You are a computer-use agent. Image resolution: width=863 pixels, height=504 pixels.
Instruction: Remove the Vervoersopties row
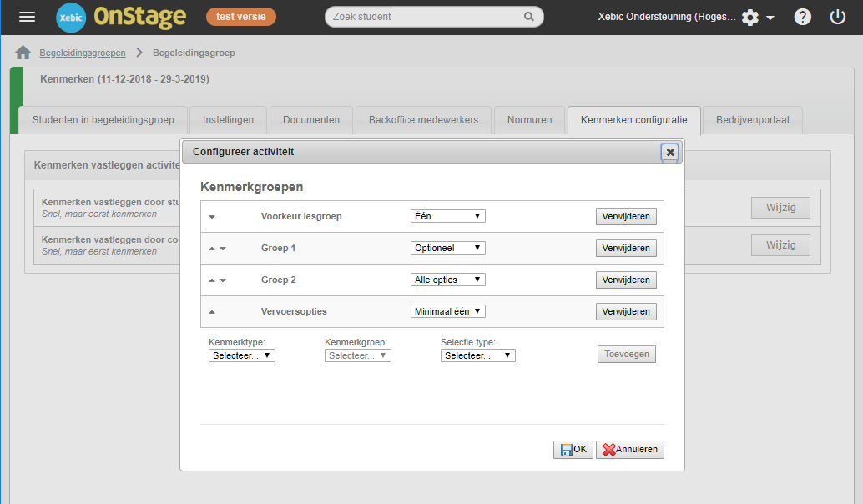(626, 311)
